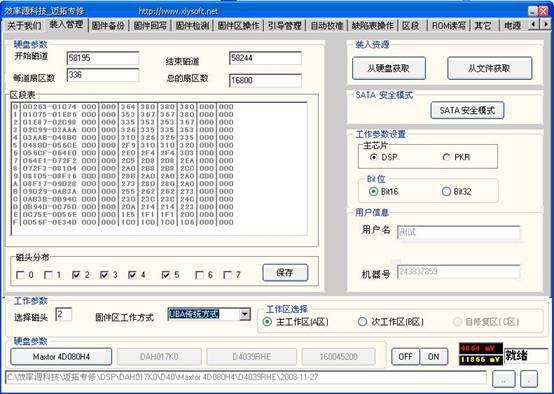Enable head 0 checkbox
Image resolution: width=554 pixels, height=394 pixels.
(20, 275)
